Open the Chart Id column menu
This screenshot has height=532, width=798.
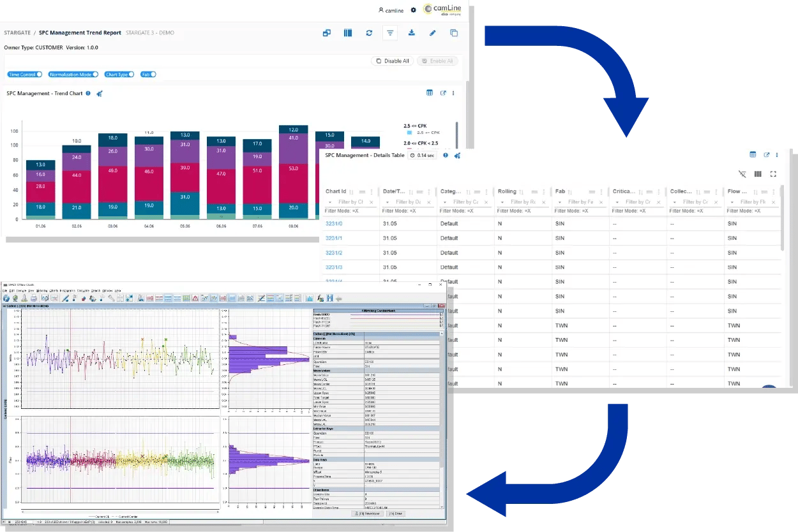point(372,191)
